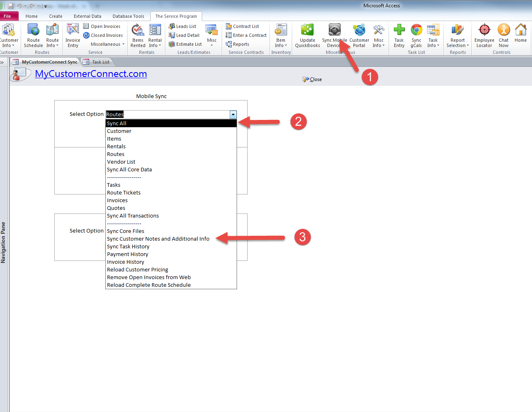Open the Item Info inventory icon
Viewport: 532px width, 412px height.
tap(281, 35)
